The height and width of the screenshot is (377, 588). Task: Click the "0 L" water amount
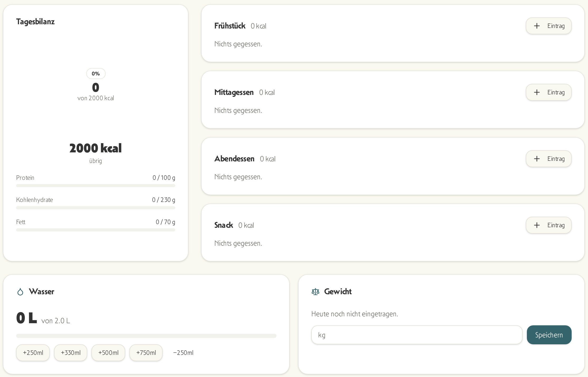click(x=26, y=318)
